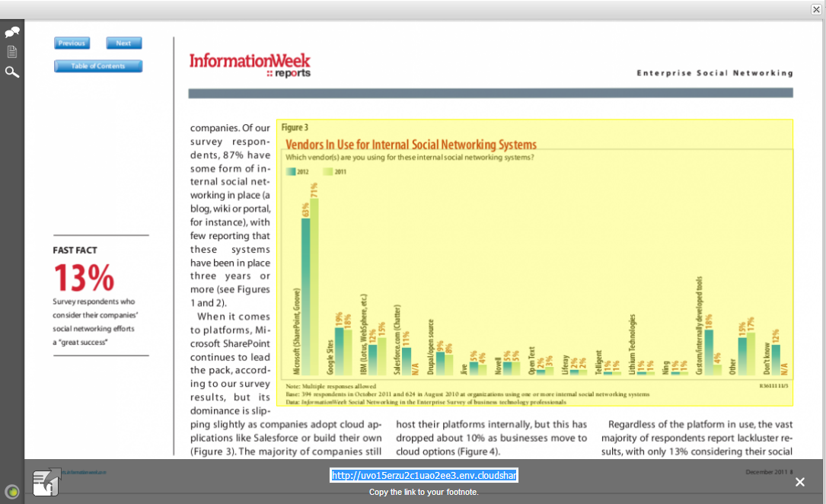
Task: Click the 'Enterprise Social Networking' header text
Action: pos(714,73)
